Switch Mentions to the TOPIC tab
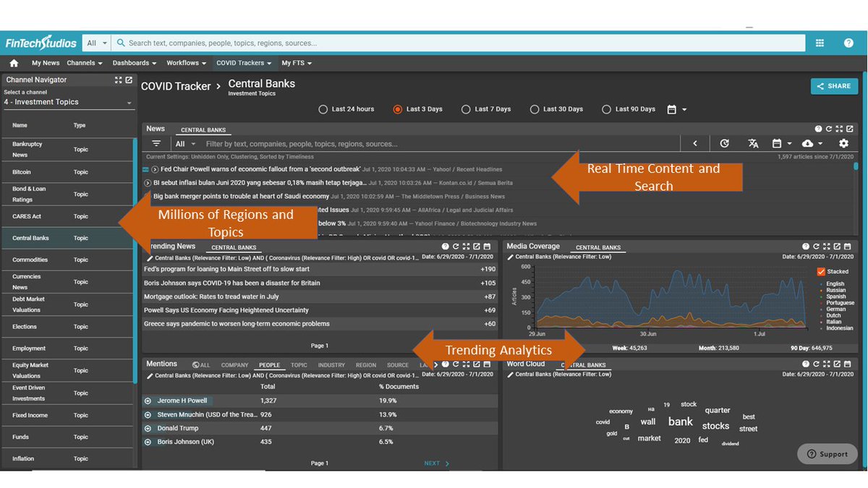This screenshot has height=488, width=868. point(299,366)
